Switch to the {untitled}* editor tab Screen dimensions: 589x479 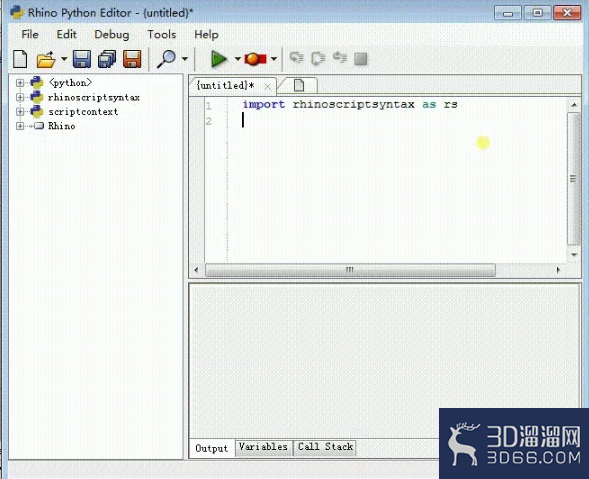coord(225,86)
